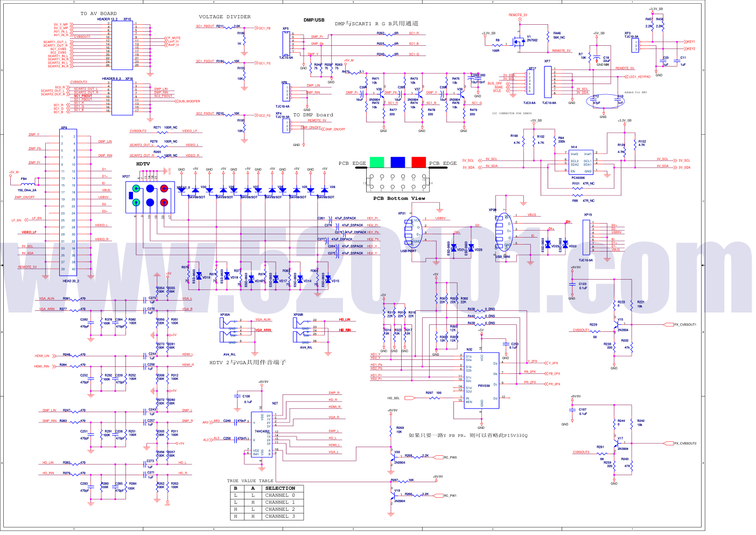Select the PI5V330 chip label

pyautogui.click(x=484, y=386)
